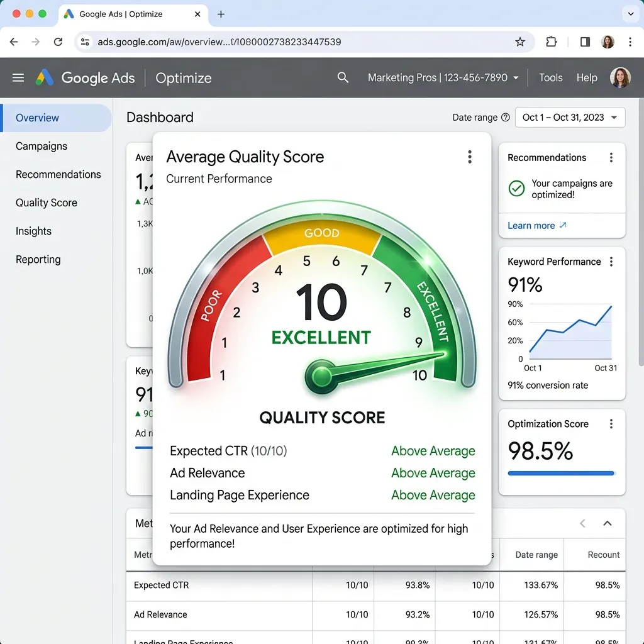Reload the page
Viewport: 644px width, 644px height.
[58, 42]
